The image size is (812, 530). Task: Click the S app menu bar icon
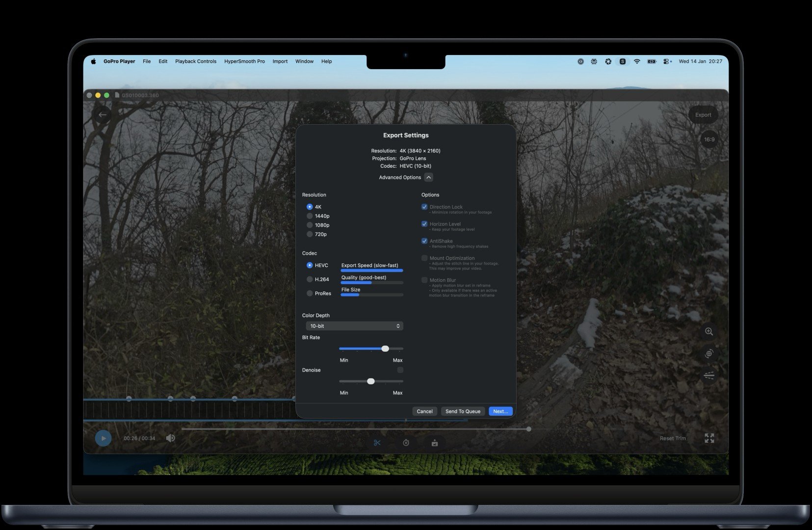[623, 61]
